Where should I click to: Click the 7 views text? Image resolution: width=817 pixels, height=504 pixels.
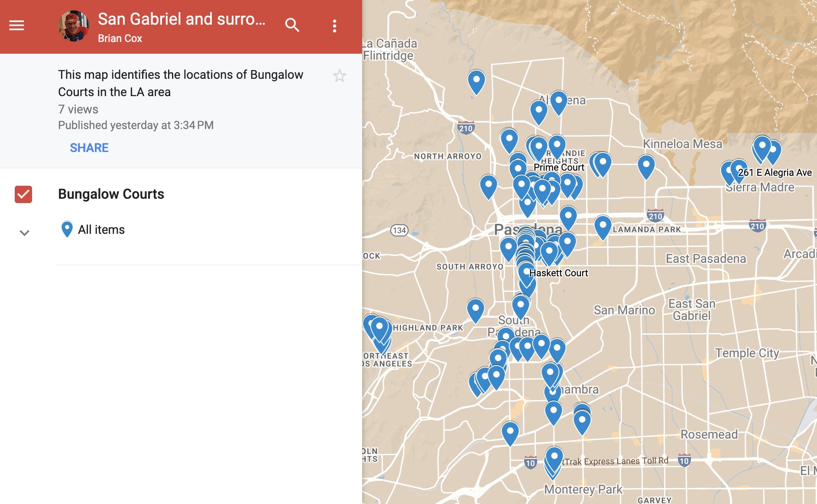[78, 109]
